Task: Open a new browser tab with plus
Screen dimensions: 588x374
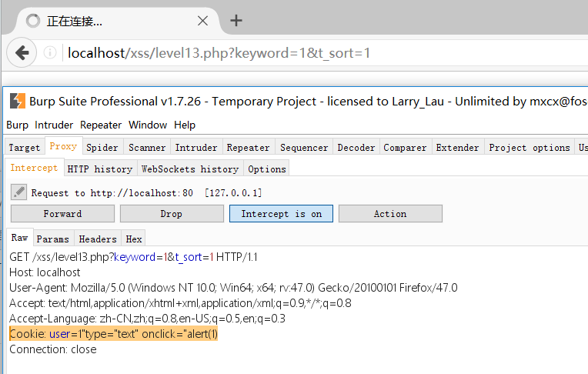Action: coord(236,20)
